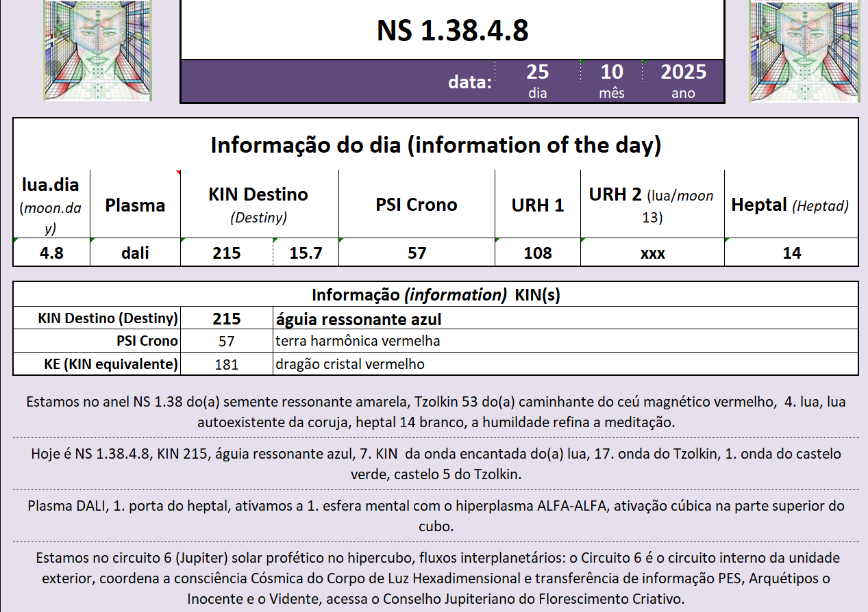
Task: Select the KIN equivalente value 181
Action: click(226, 364)
